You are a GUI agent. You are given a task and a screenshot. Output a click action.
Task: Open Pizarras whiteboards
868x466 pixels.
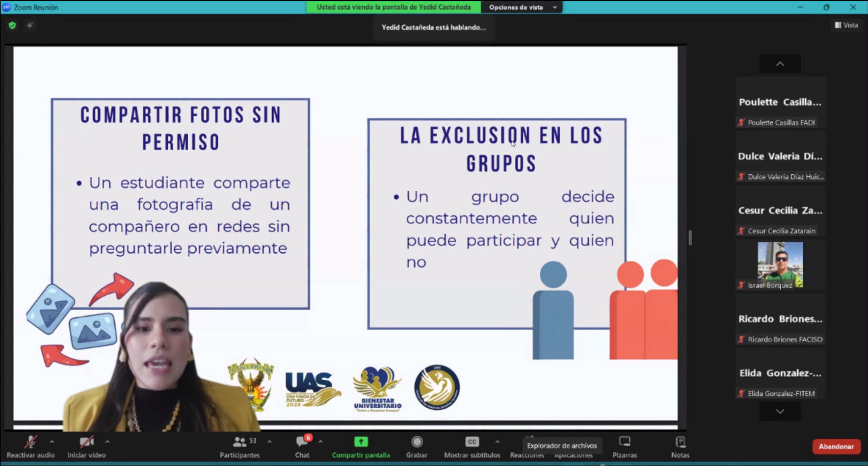coord(624,447)
